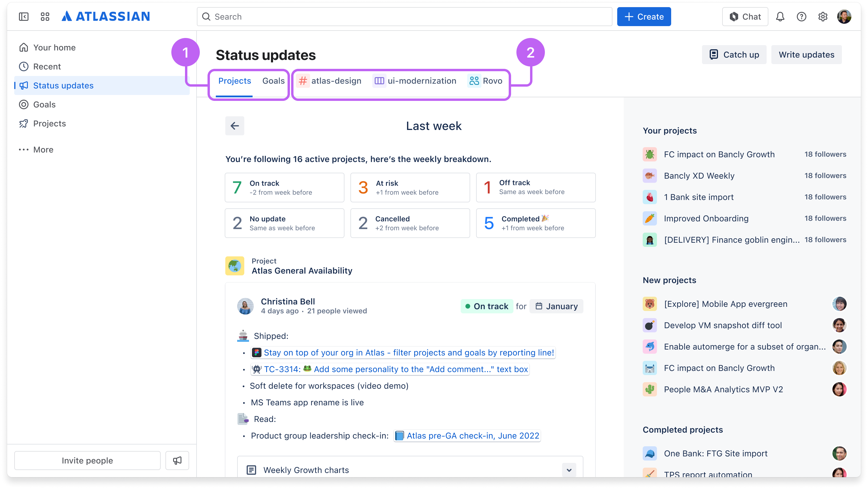Click the People M&A Analytics cactus icon

pyautogui.click(x=650, y=389)
